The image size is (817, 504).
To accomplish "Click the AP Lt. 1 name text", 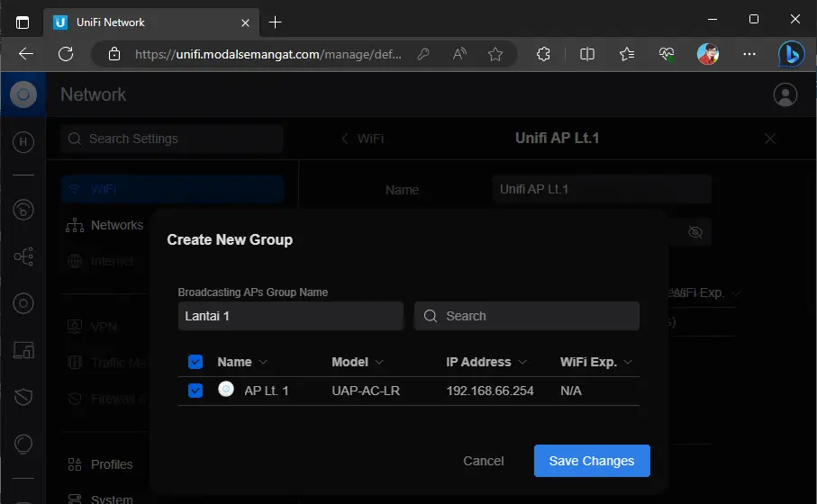I will point(267,391).
